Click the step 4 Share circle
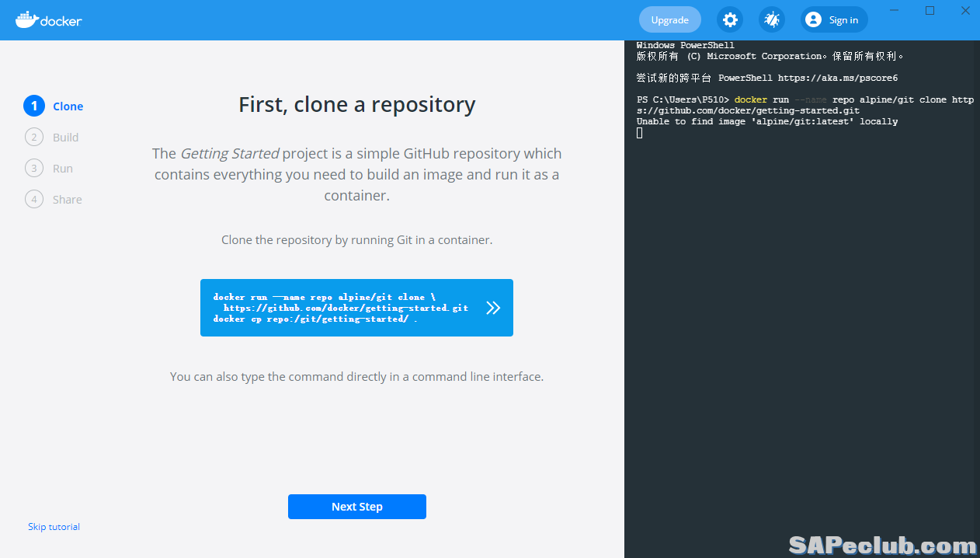This screenshot has width=980, height=558. pos(34,200)
